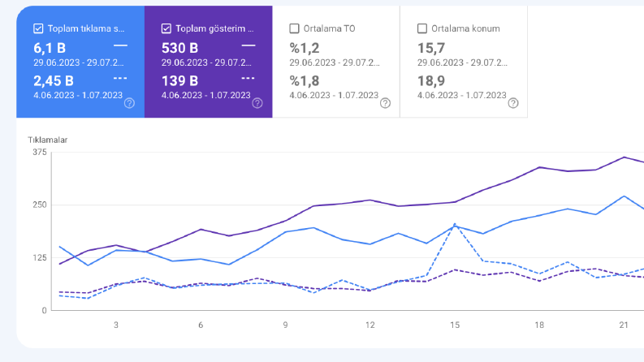Select the Ortalama konum label

(x=466, y=28)
